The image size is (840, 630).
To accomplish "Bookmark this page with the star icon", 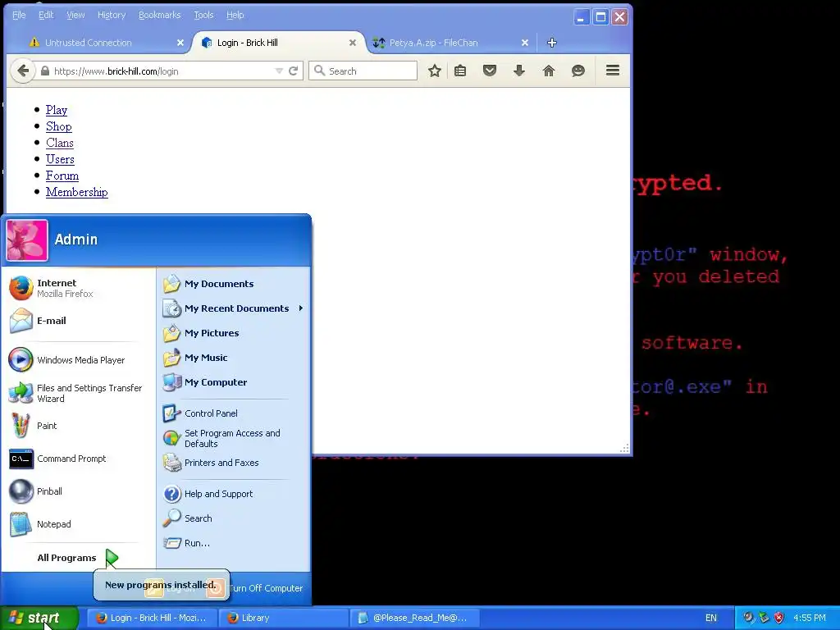I will 435,71.
